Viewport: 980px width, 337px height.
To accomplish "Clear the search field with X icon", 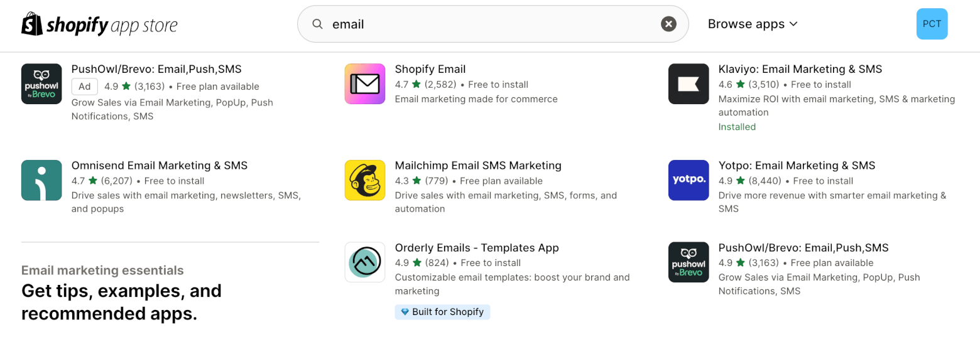I will coord(668,24).
